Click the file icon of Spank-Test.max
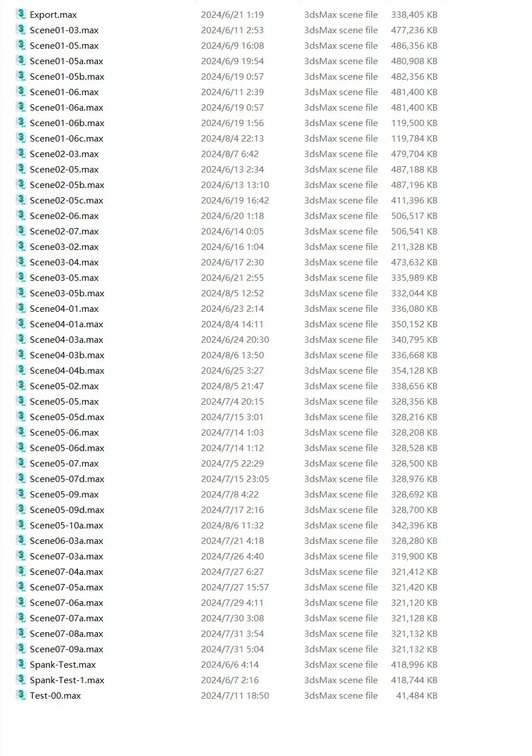 pyautogui.click(x=21, y=664)
